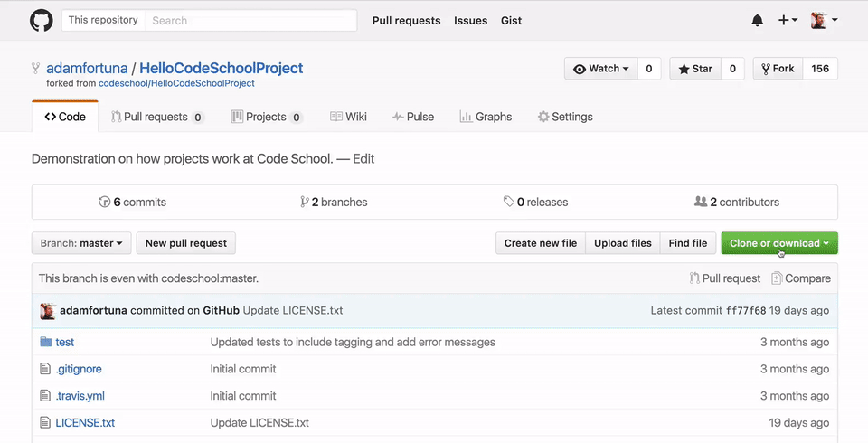
Task: Open the .travis.yml file
Action: 80,396
